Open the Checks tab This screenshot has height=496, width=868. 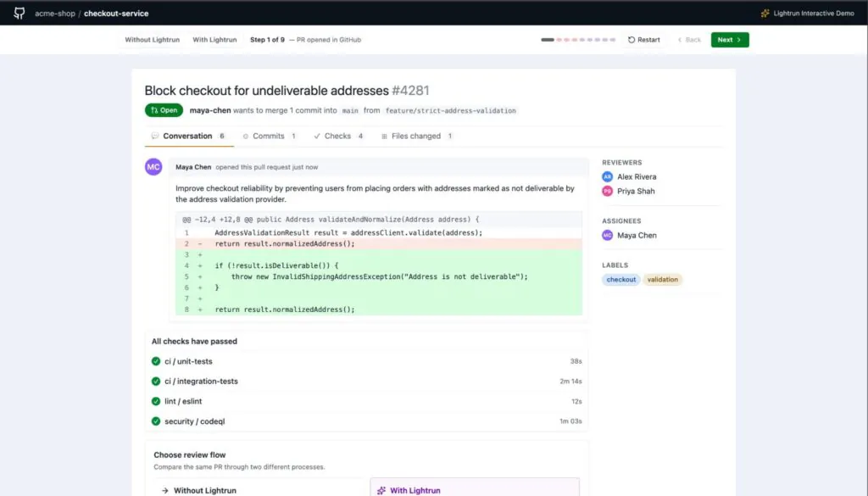tap(338, 137)
